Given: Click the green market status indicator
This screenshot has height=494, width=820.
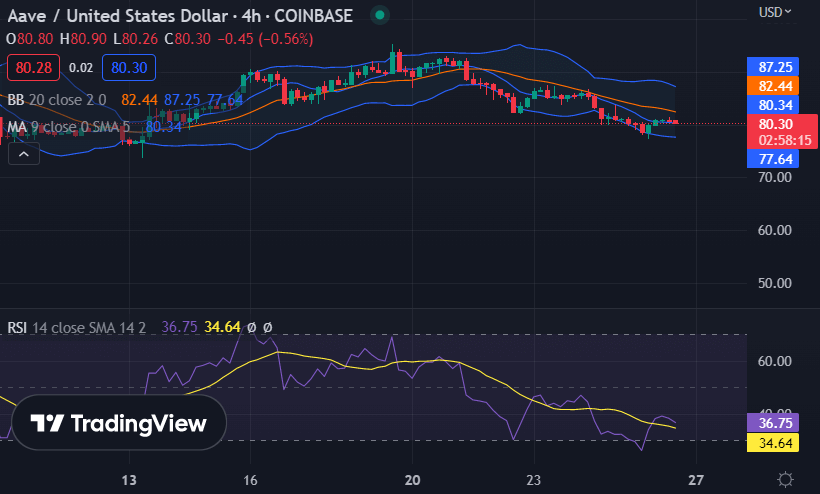Looking at the screenshot, I should click(378, 15).
